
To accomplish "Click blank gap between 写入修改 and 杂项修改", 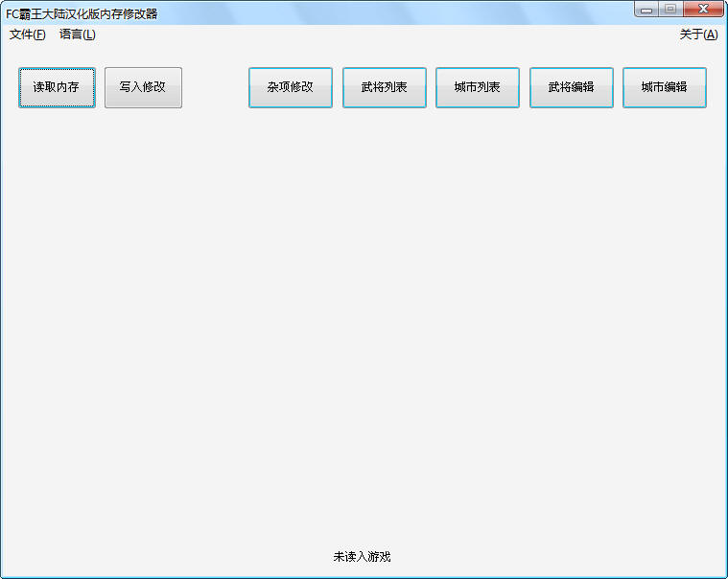I will [215, 87].
